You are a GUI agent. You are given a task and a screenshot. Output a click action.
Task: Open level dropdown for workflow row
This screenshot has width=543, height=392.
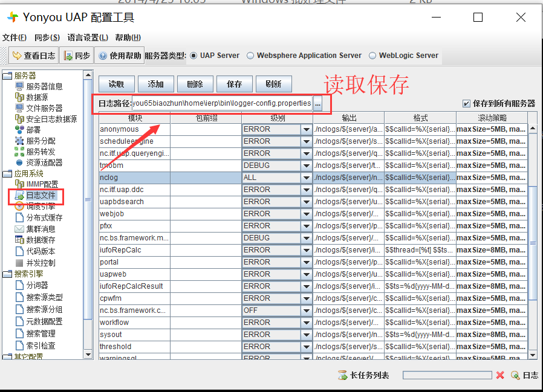306,323
